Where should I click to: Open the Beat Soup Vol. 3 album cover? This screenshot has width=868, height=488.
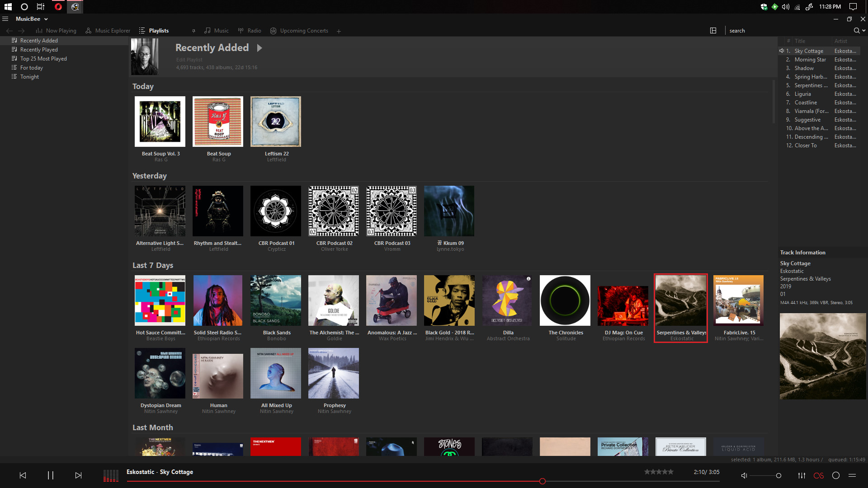point(160,122)
